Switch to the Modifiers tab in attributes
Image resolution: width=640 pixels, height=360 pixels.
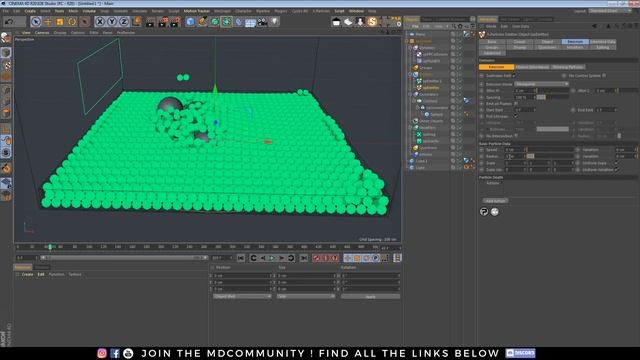point(575,47)
